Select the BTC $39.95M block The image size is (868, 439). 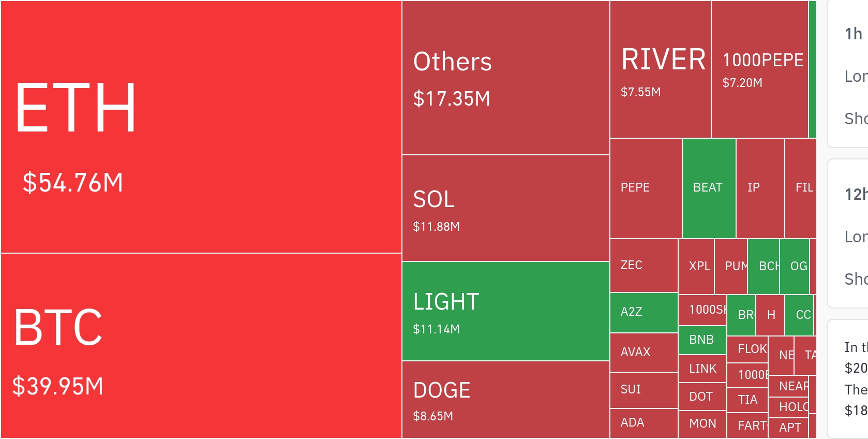pyautogui.click(x=201, y=346)
